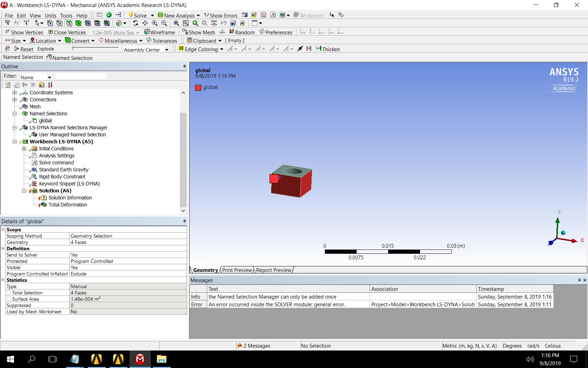Viewport: 588px width, 368px height.
Task: Toggle Close Vertices
Action: (67, 32)
